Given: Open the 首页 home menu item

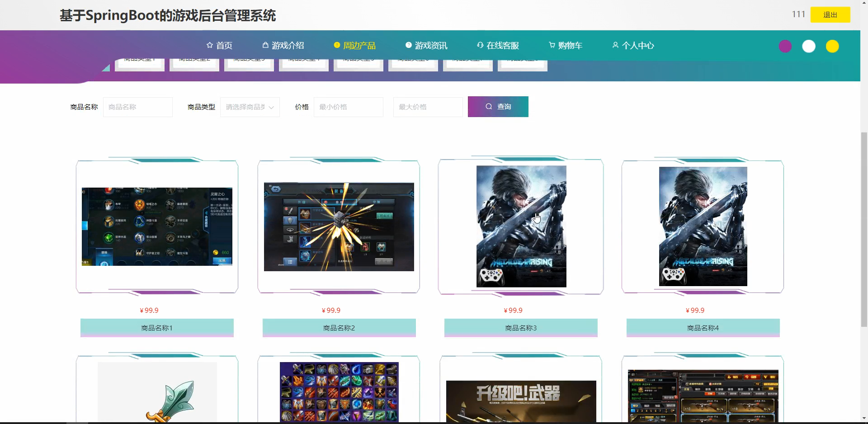Looking at the screenshot, I should pos(219,46).
